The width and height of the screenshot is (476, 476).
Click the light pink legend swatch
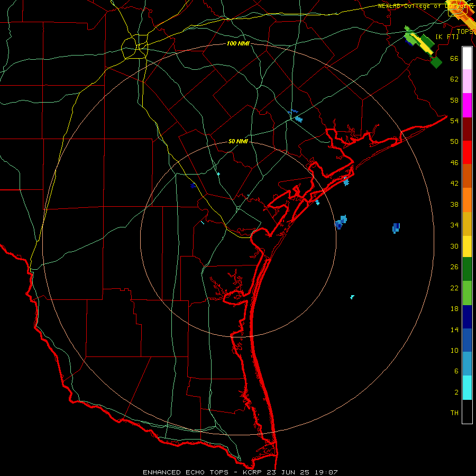(467, 81)
